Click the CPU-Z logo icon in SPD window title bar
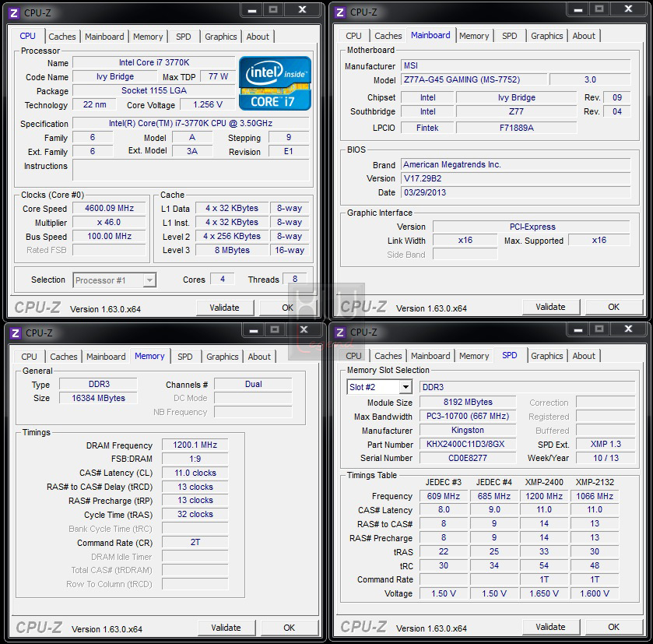 340,333
